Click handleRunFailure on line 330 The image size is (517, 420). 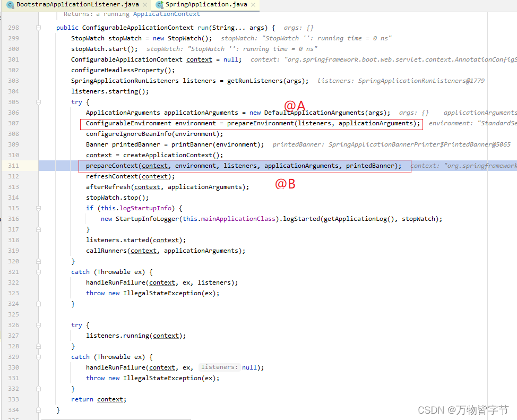(115, 367)
